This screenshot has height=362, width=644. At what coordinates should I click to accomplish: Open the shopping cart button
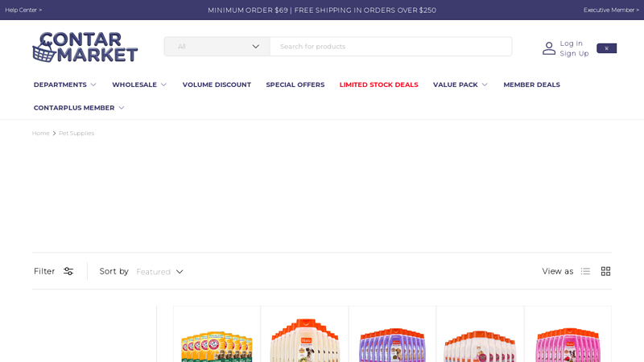(x=606, y=48)
